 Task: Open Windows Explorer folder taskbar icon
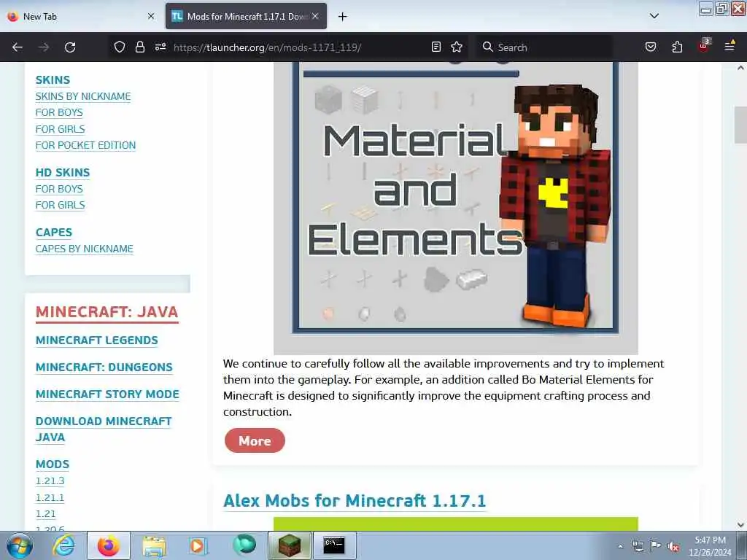(153, 545)
